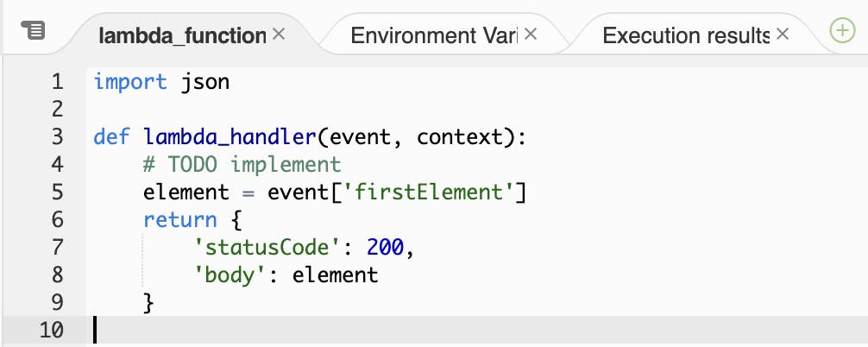Close the Execution results tab

(x=783, y=35)
